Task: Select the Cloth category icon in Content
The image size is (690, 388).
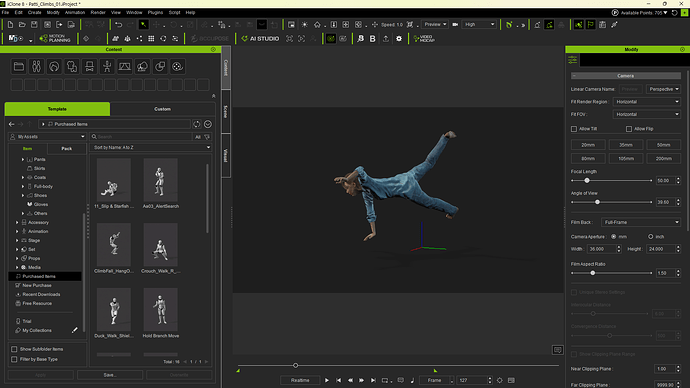Action: (x=71, y=66)
